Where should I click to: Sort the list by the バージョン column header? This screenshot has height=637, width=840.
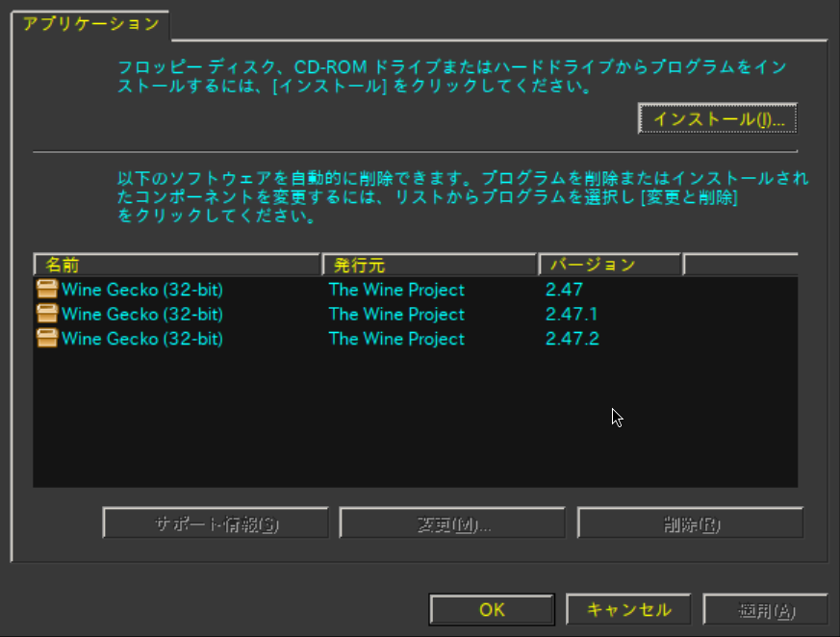[610, 265]
